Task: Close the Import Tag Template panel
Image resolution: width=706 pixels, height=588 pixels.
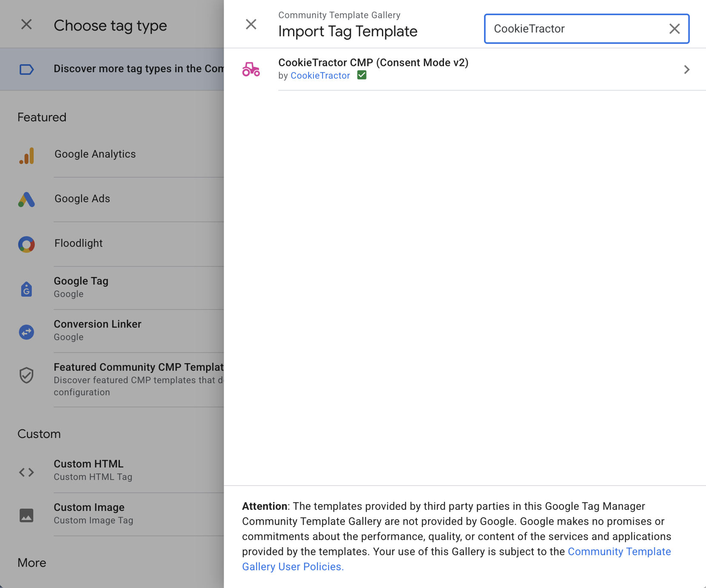Action: pos(251,24)
